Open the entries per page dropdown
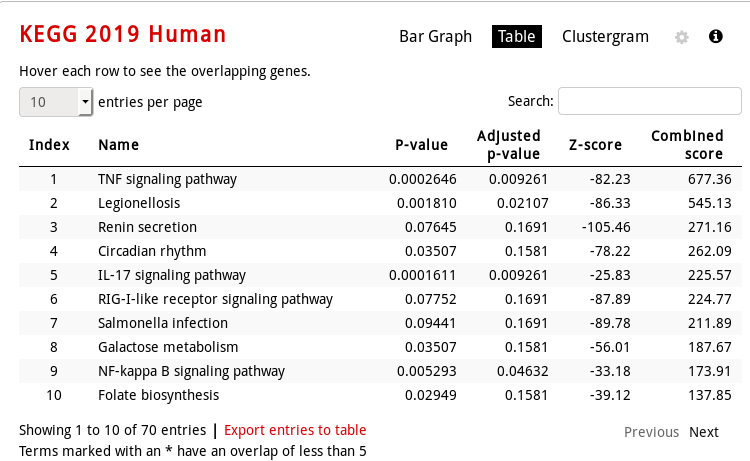750x461 pixels. coord(56,102)
